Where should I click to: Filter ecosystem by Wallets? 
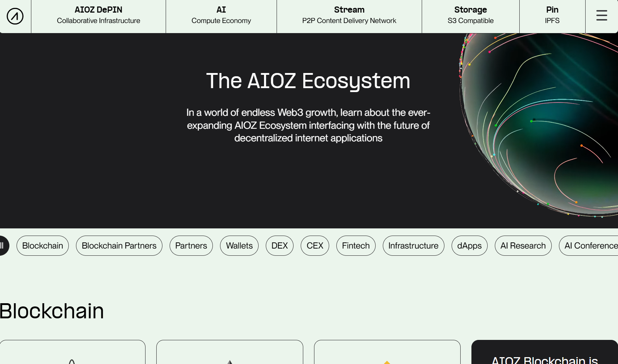(x=239, y=246)
